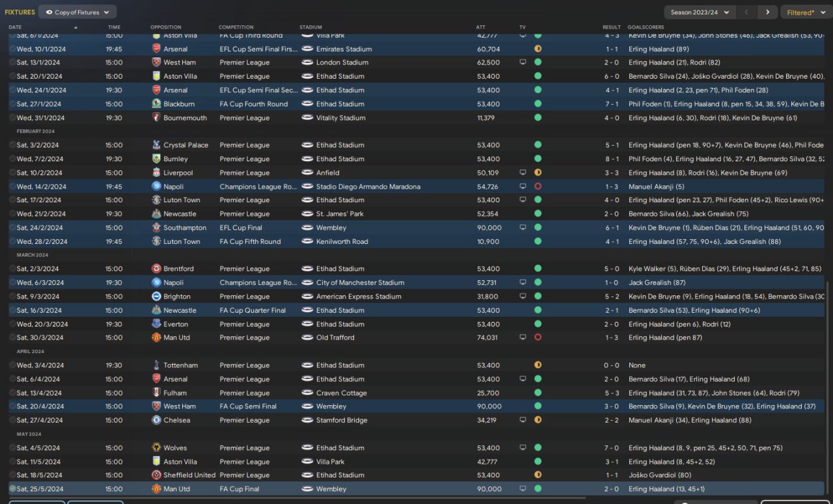Go to the next season with the right arrow
This screenshot has width=833, height=504.
pos(768,12)
